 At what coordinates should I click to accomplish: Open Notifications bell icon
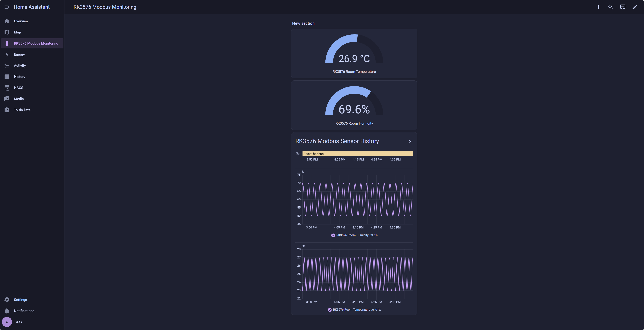pyautogui.click(x=7, y=311)
